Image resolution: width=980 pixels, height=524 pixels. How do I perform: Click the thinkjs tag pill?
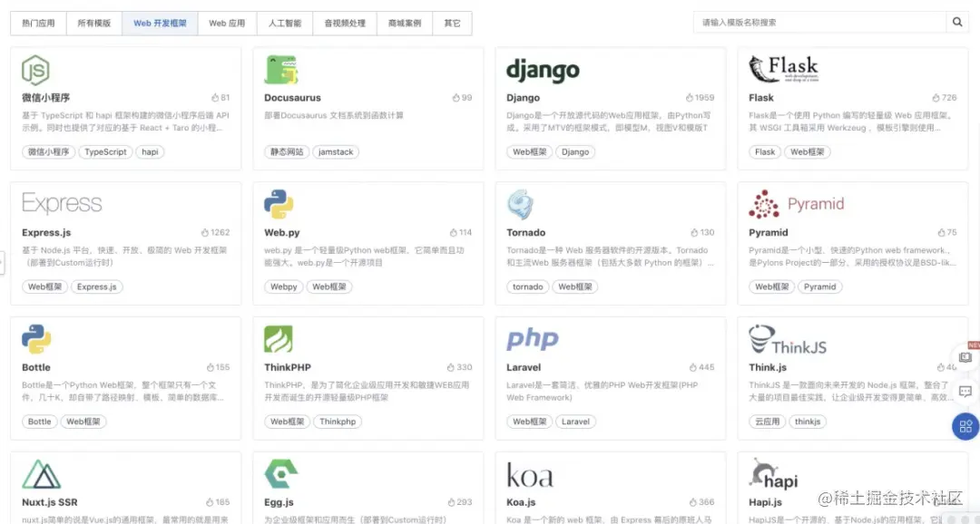point(808,422)
